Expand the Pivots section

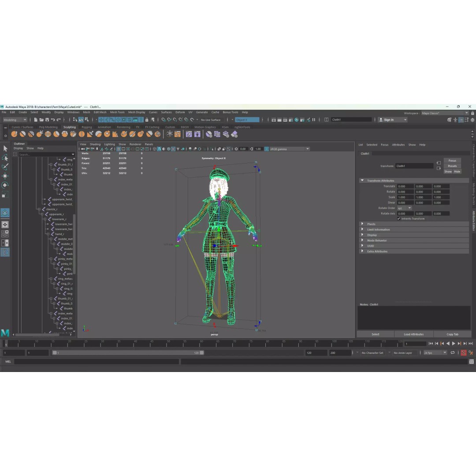point(362,224)
